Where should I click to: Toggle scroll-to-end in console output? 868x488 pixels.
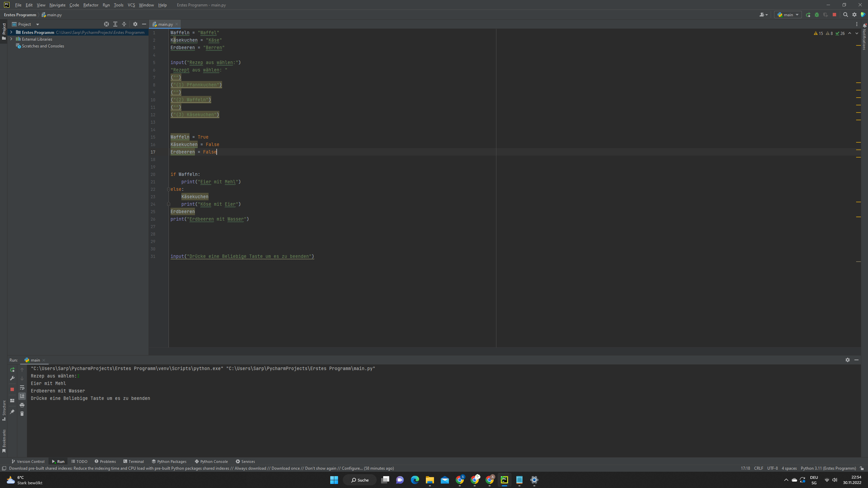click(x=22, y=396)
